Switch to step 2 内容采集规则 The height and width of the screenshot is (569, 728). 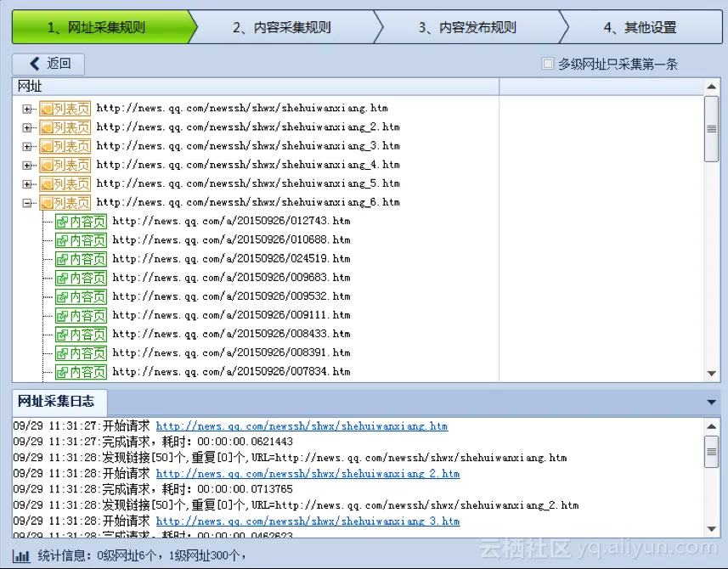pyautogui.click(x=281, y=27)
